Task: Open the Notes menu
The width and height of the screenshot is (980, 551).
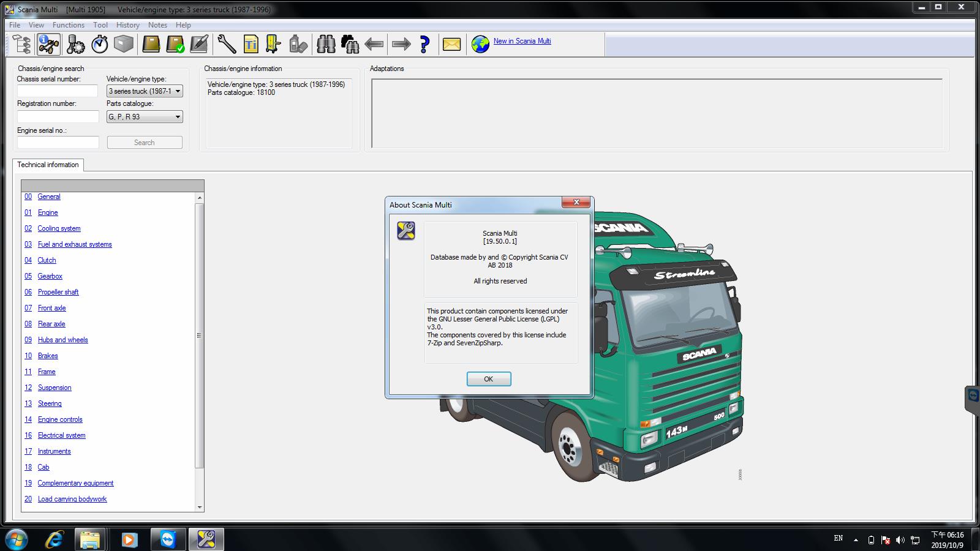Action: pyautogui.click(x=157, y=25)
